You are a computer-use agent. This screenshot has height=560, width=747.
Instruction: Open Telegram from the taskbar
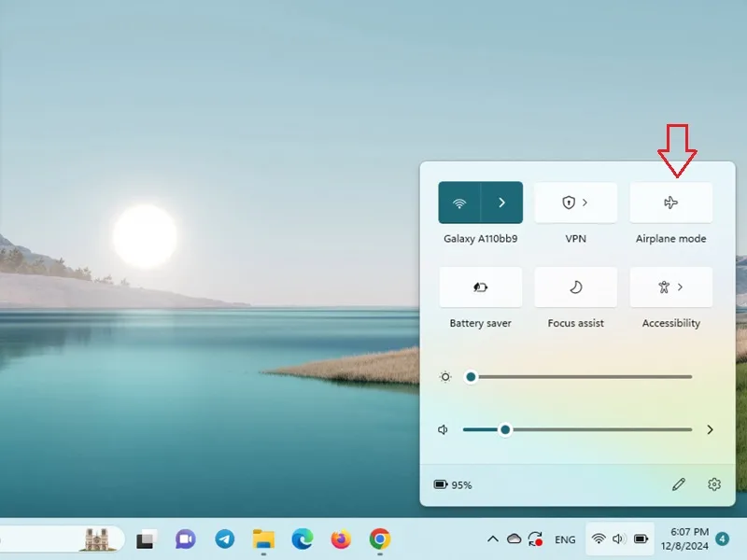(224, 539)
